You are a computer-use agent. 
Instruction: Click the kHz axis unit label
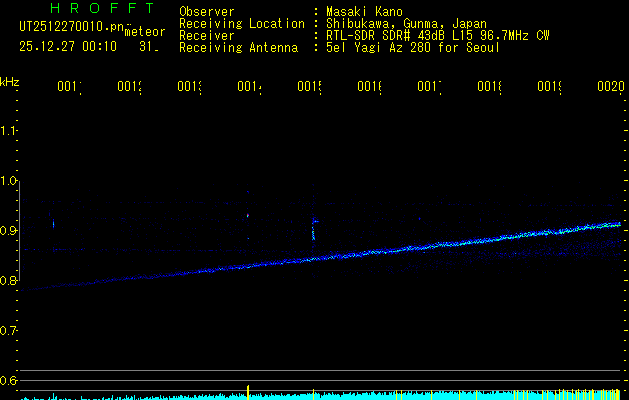tap(9, 82)
